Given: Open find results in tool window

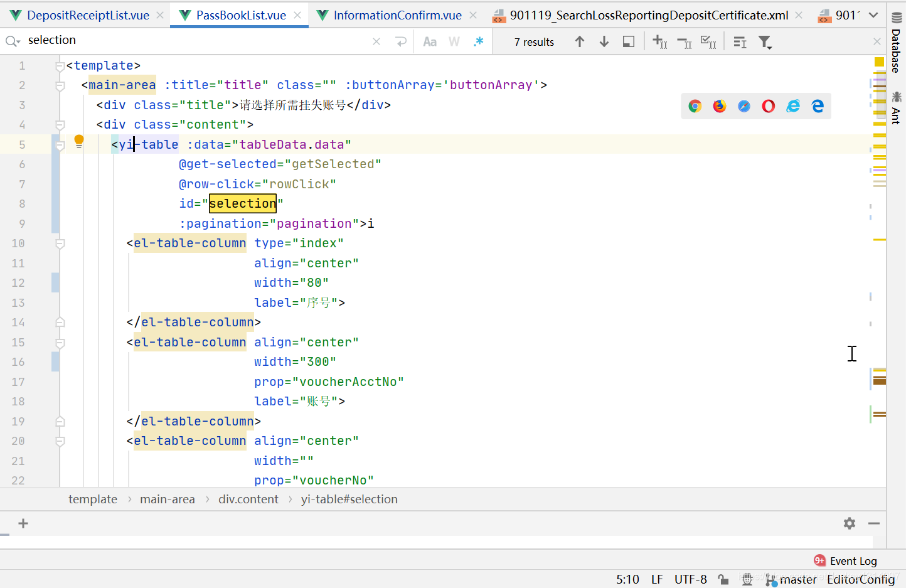Looking at the screenshot, I should tap(628, 41).
